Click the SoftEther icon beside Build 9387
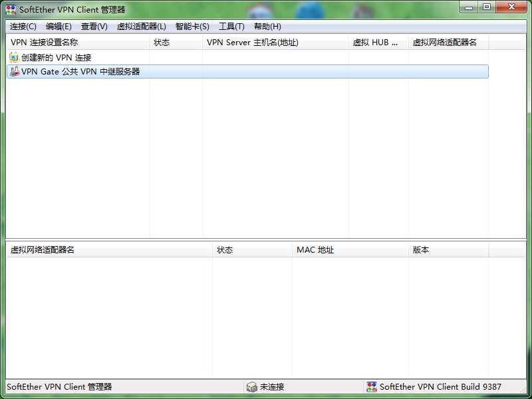 (x=372, y=387)
